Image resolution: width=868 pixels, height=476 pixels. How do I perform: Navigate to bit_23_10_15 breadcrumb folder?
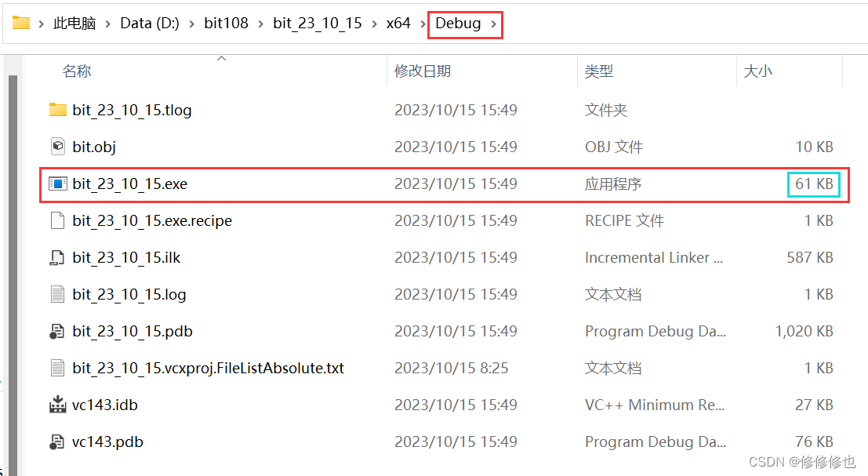click(318, 24)
